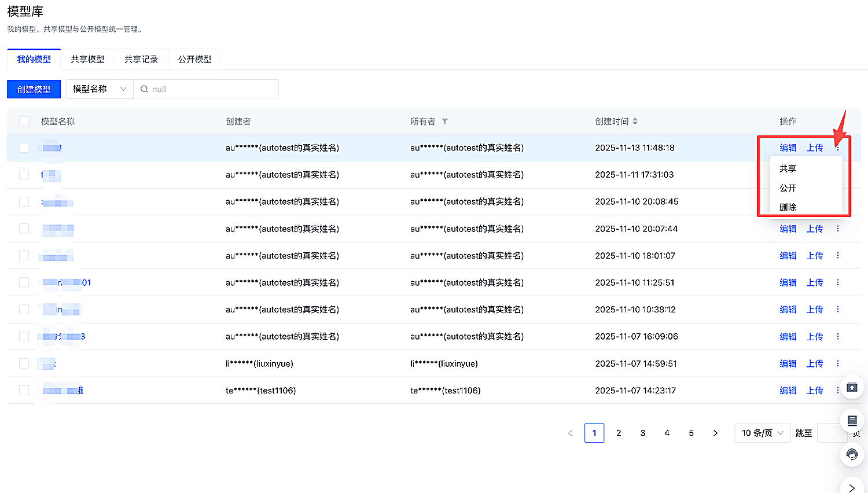Switch to the 共享模型 tab
868x493 pixels.
[x=87, y=59]
